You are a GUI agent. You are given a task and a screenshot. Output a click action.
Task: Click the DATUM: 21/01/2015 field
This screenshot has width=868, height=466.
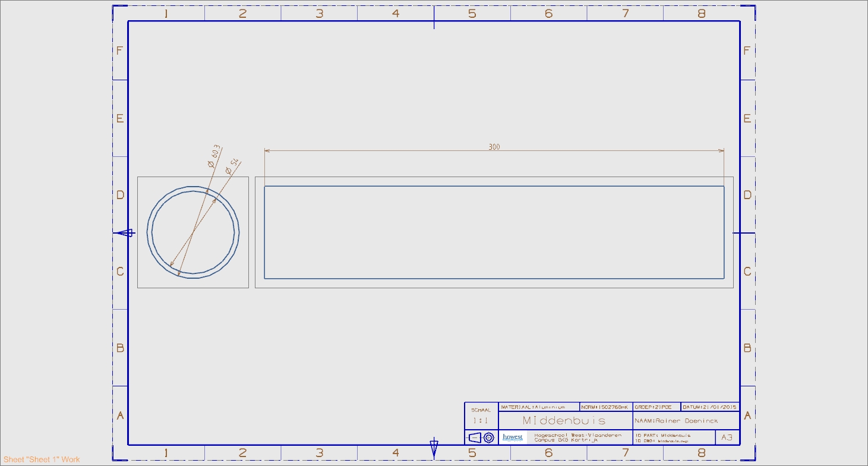tap(709, 407)
